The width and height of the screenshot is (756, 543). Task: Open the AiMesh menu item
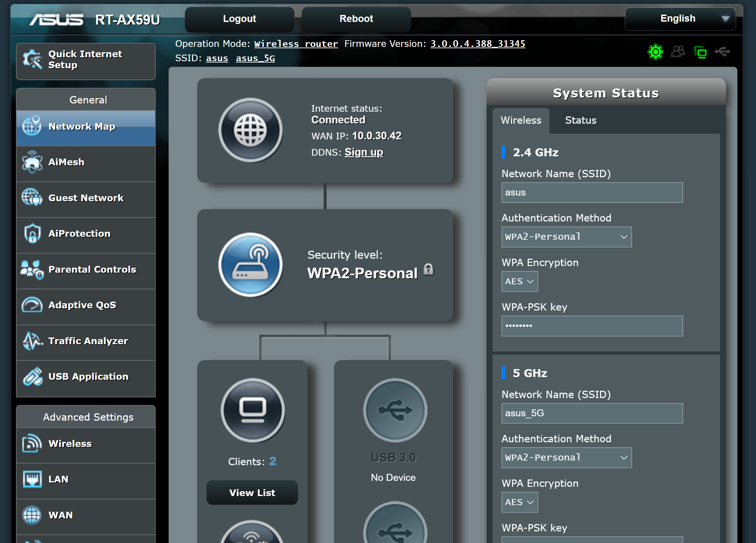point(86,164)
